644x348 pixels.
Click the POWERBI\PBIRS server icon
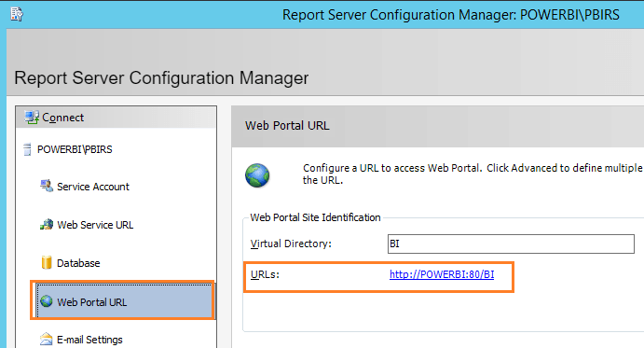[27, 149]
